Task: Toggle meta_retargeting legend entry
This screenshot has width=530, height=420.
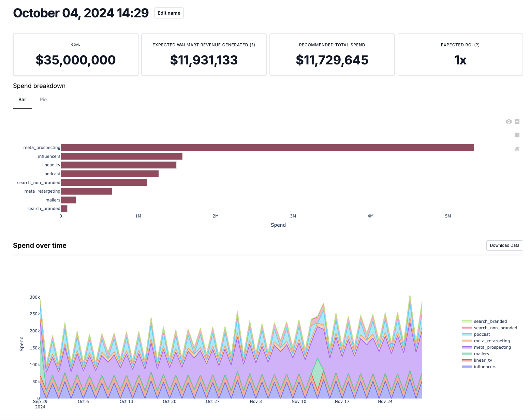Action: click(492, 341)
